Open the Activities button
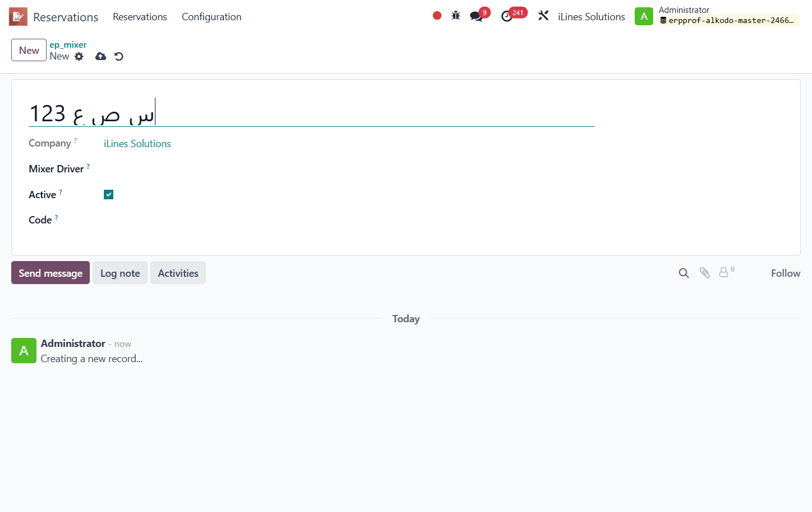Screen dimensions: 812x512 tap(178, 273)
